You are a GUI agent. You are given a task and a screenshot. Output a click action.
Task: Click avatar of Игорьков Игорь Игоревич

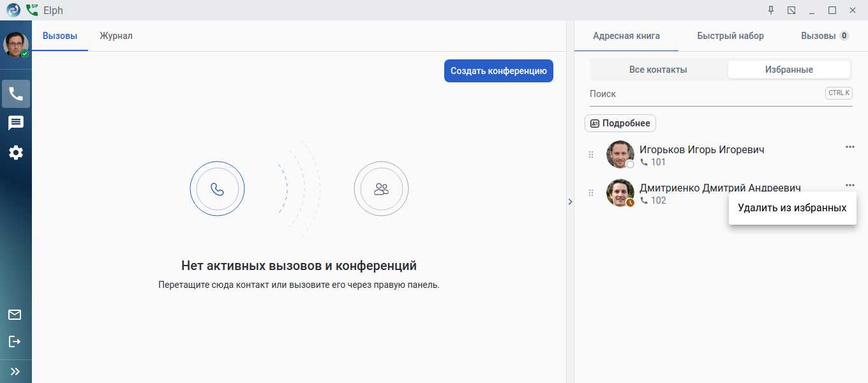[620, 155]
